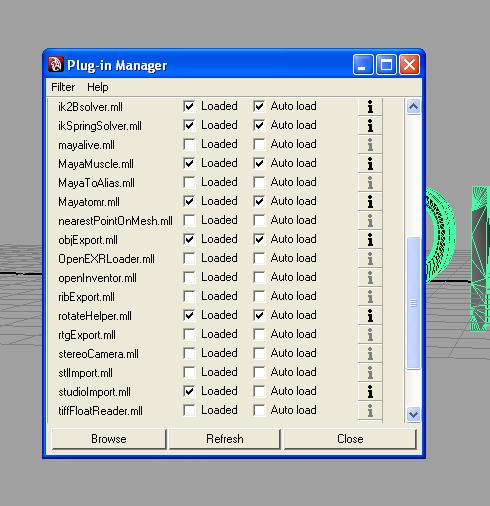The height and width of the screenshot is (506, 490).
Task: Open the Filter menu
Action: (63, 87)
